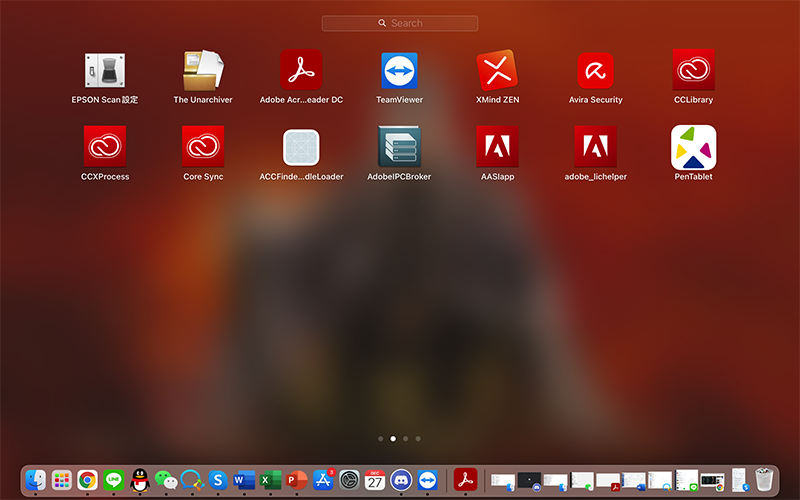Open Adobe Acrobat Reader DC in Launchpad grid
800x500 pixels.
[301, 70]
